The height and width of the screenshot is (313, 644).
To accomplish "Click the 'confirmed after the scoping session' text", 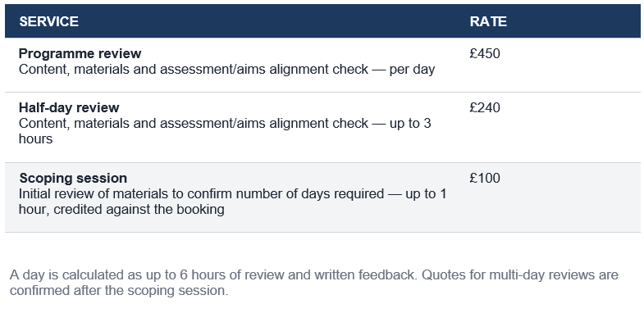I will (x=119, y=290).
